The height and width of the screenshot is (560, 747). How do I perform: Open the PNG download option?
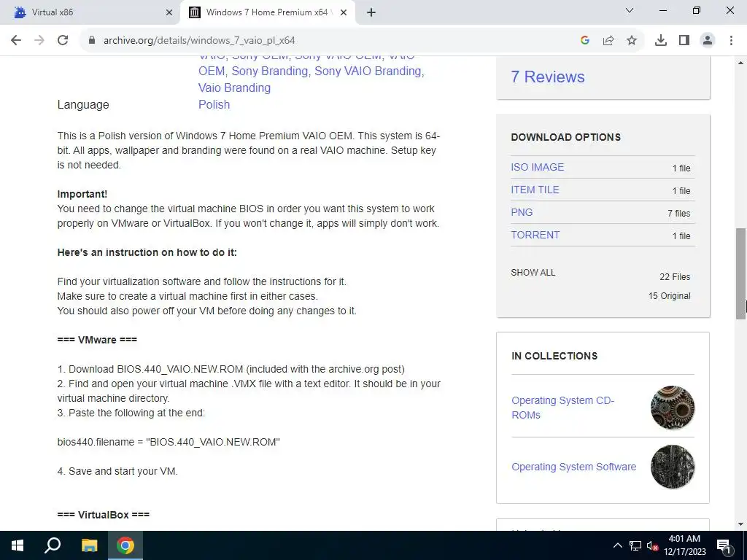tap(522, 212)
